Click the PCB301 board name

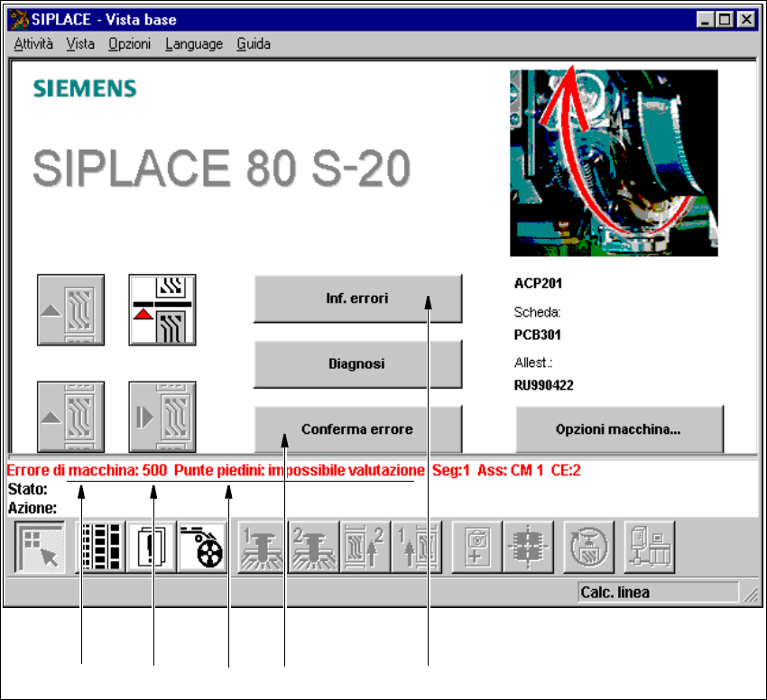point(537,335)
